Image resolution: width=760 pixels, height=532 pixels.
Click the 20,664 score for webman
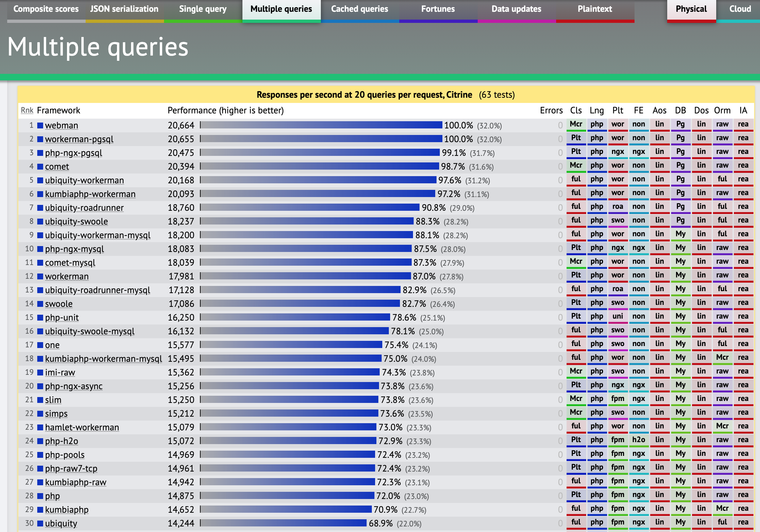coord(181,125)
